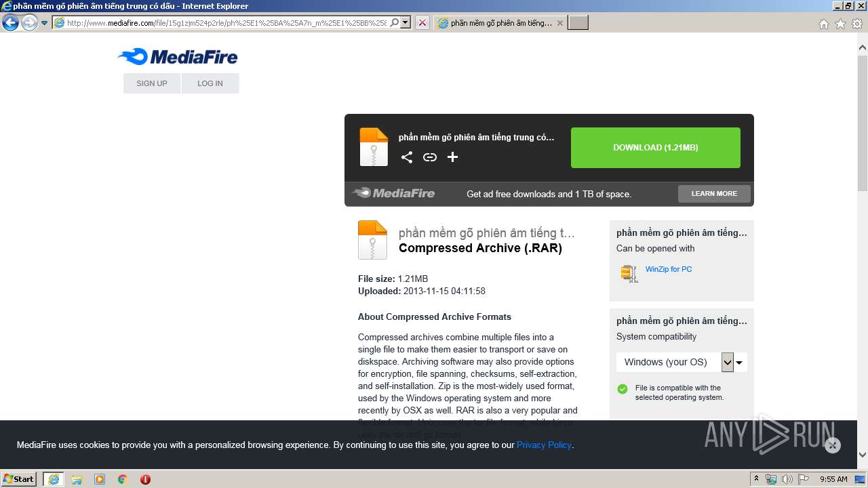Screen dimensions: 868x488
Task: Click the SIGN UP button
Action: coord(152,83)
